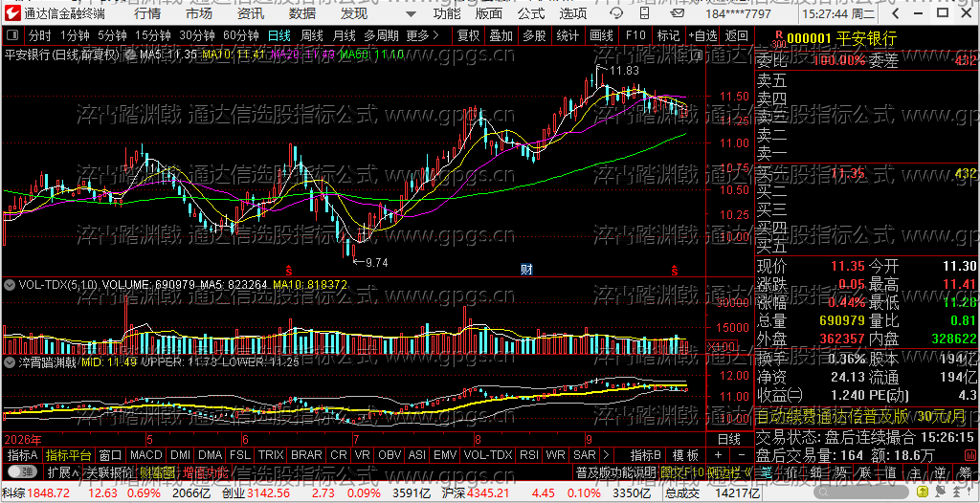Open the 选项 menu
The image size is (980, 503).
tap(573, 13)
